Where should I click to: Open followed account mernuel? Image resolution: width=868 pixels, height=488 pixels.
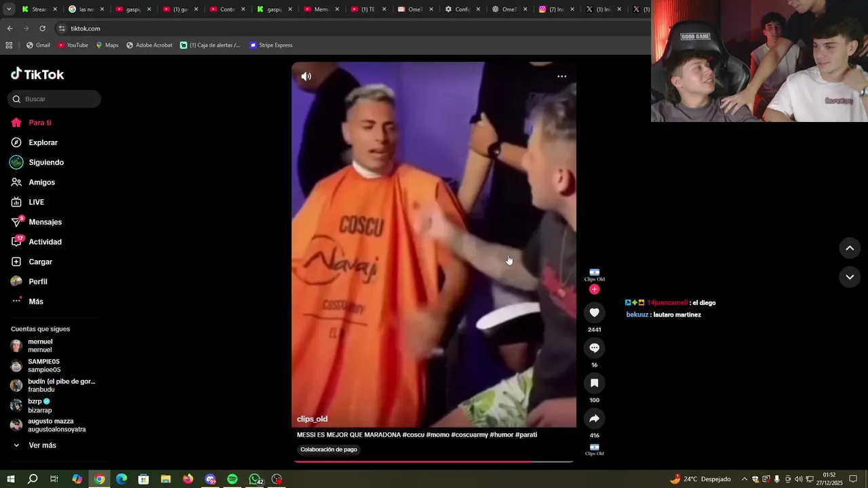click(x=32, y=346)
